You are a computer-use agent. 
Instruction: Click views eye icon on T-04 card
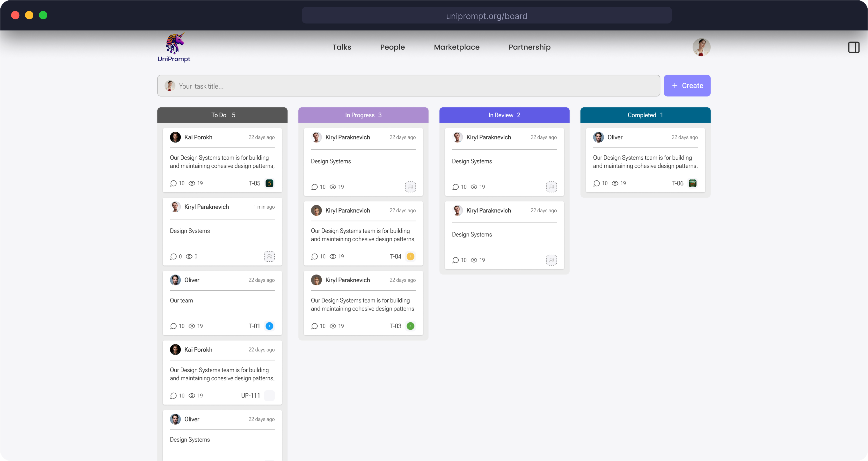click(x=333, y=256)
